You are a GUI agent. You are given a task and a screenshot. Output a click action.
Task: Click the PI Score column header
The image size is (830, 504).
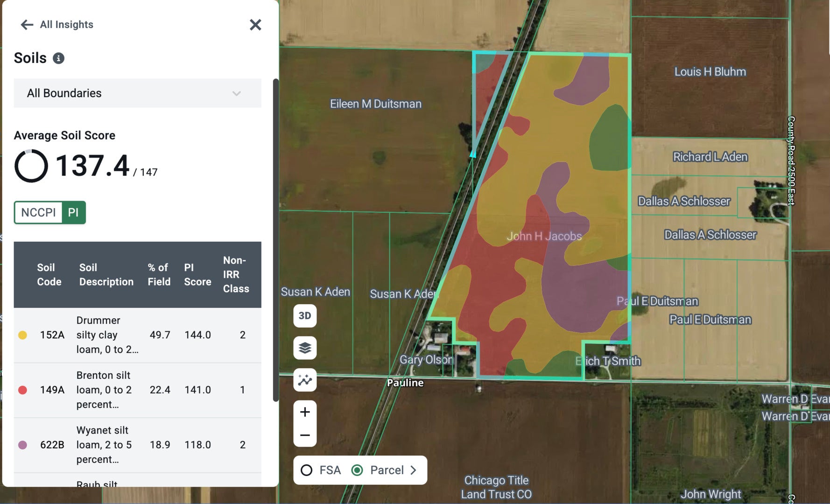click(x=197, y=275)
